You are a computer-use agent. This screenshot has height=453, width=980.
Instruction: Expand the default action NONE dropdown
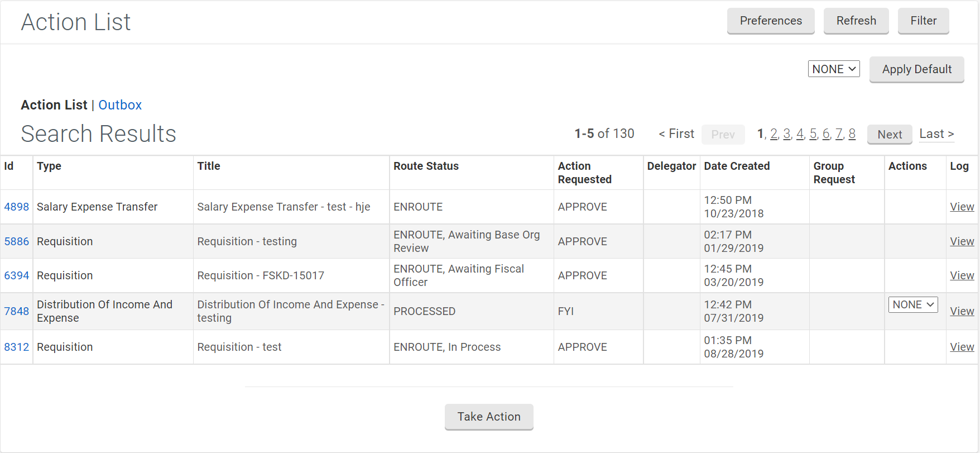pos(833,69)
